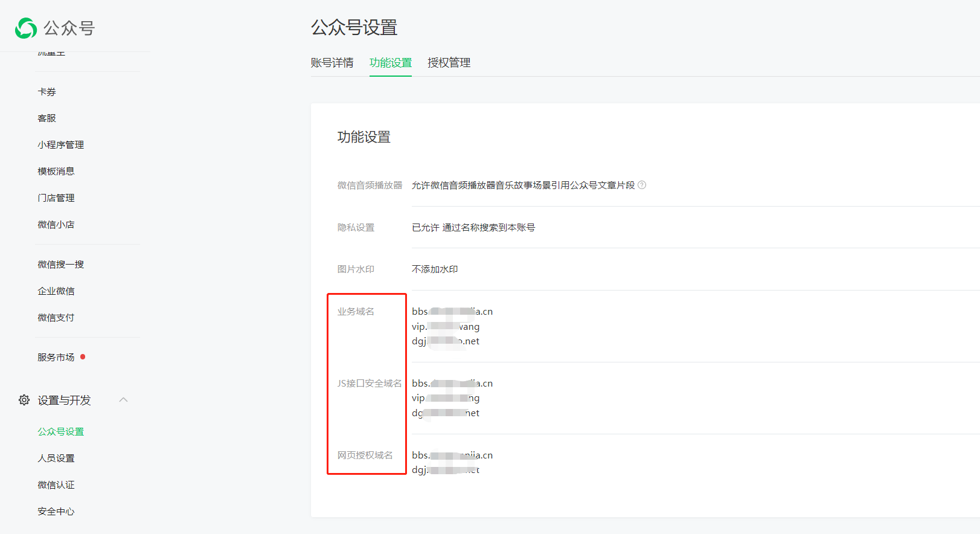Select the 功能设置 tab
The width and height of the screenshot is (980, 534).
coord(391,63)
